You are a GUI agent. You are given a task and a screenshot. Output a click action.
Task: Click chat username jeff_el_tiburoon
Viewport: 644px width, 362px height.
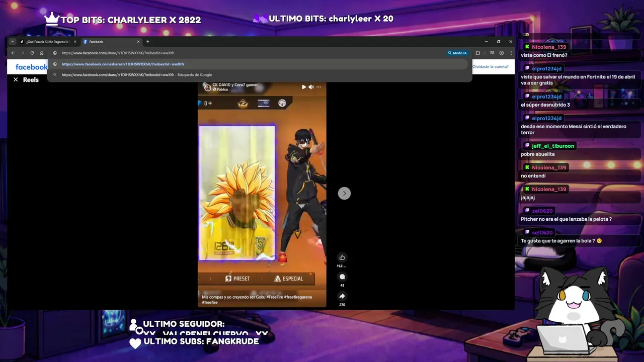coord(553,146)
